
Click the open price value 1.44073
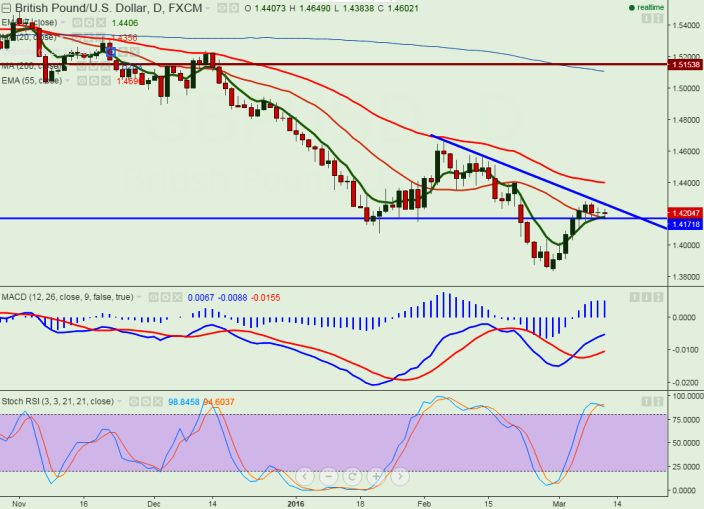tap(270, 8)
